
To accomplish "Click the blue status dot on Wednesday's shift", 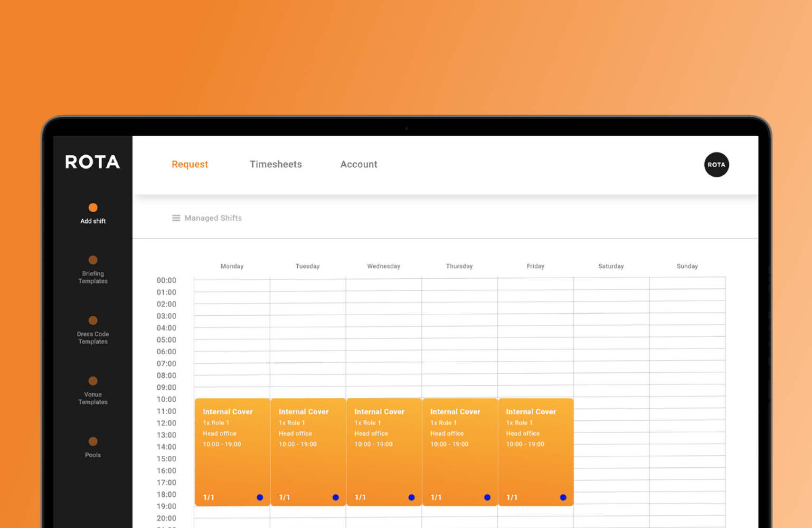I will point(411,497).
